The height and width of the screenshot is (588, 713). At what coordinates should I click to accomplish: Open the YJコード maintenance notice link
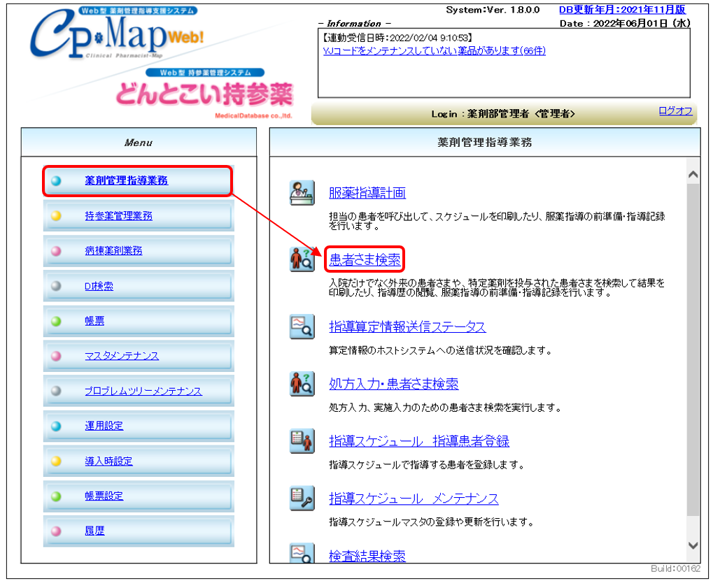[x=434, y=50]
